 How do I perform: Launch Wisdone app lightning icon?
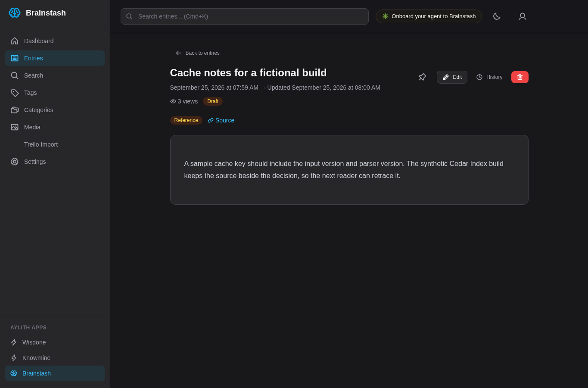tap(14, 342)
